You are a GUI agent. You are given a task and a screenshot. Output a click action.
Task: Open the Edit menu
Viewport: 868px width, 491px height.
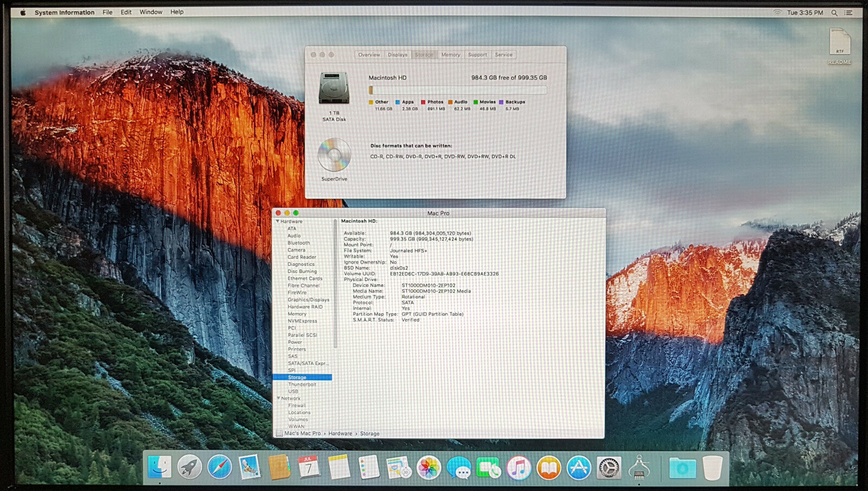pyautogui.click(x=126, y=12)
